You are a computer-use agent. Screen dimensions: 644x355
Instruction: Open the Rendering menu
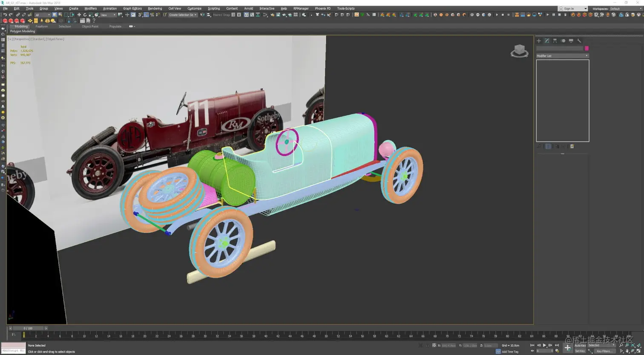[x=155, y=9]
